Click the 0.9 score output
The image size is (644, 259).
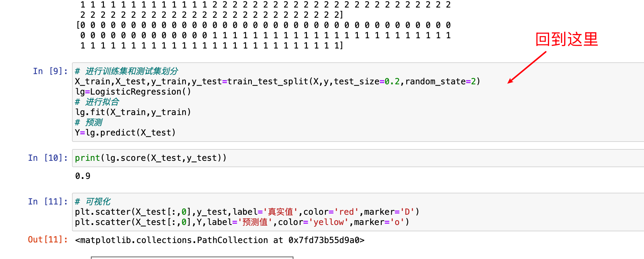pos(83,176)
